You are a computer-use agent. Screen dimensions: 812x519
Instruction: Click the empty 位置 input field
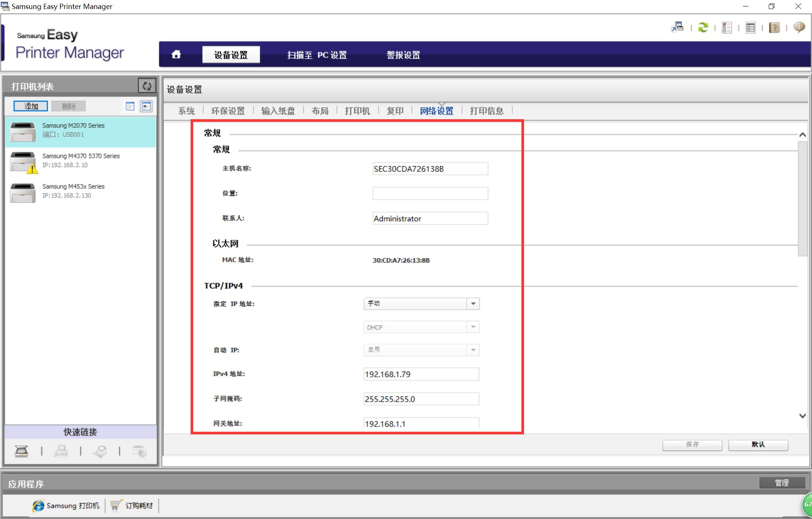[430, 194]
